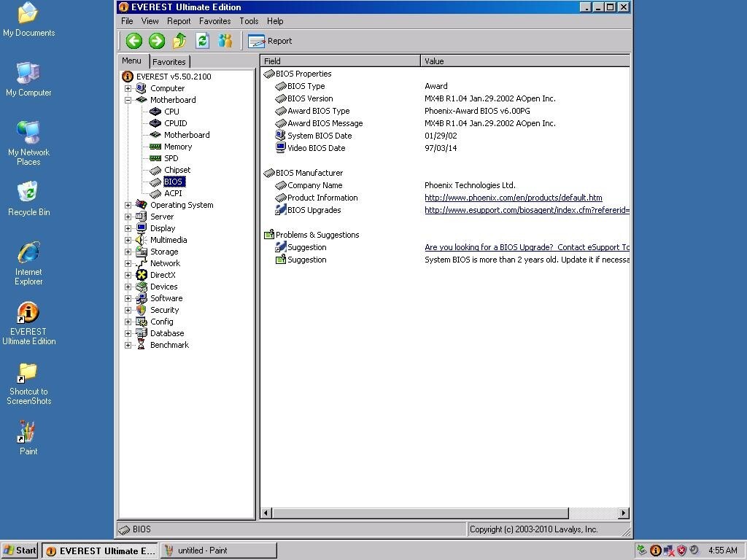
Task: Click the Field column header
Action: coord(340,61)
